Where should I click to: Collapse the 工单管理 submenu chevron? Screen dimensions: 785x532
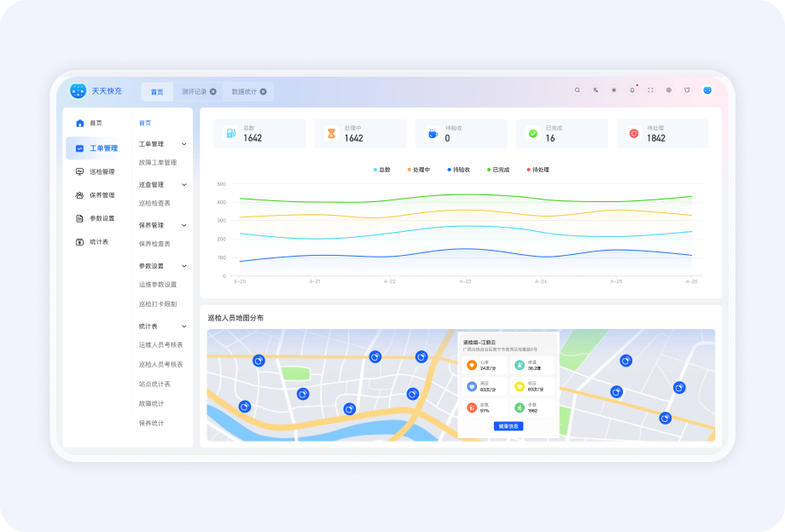(184, 144)
